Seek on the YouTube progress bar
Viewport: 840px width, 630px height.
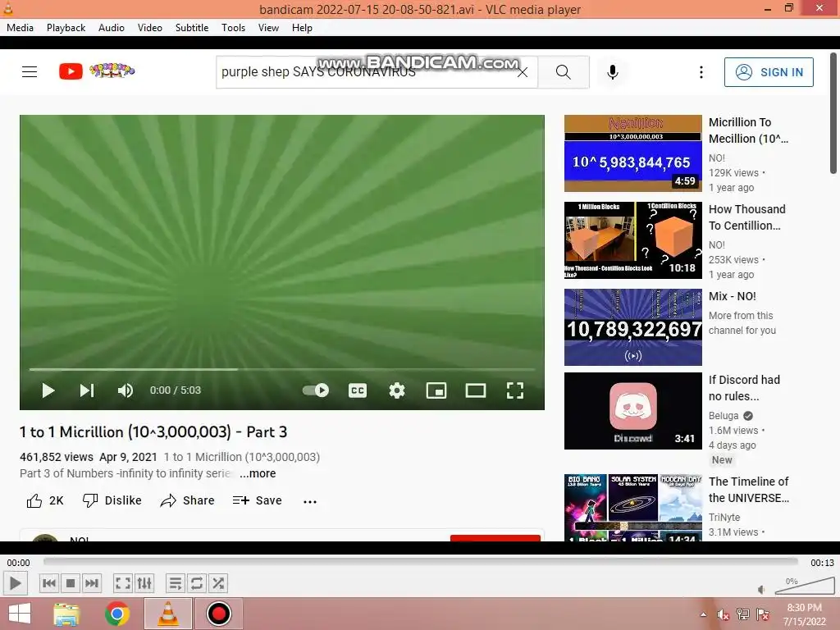coord(282,370)
